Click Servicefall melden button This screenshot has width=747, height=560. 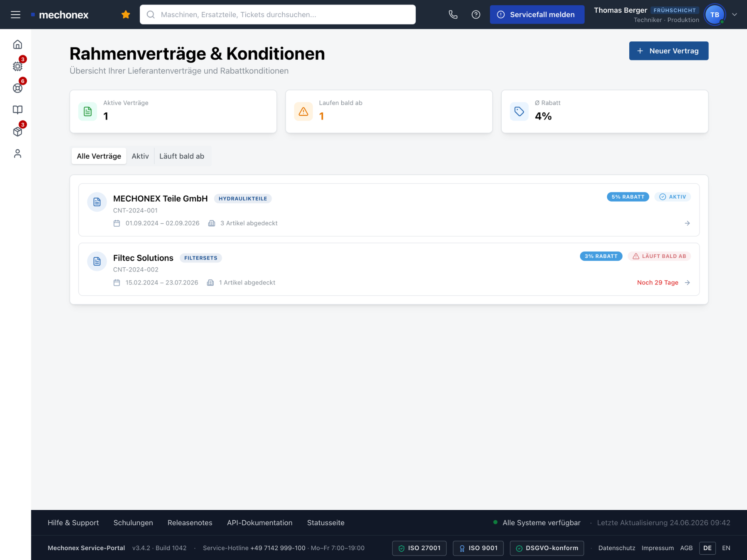537,15
